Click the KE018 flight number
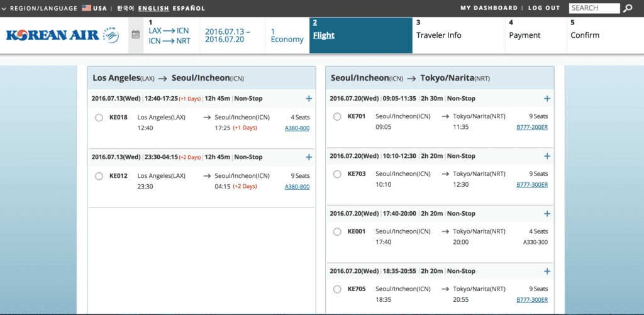This screenshot has width=644, height=315. [x=118, y=118]
